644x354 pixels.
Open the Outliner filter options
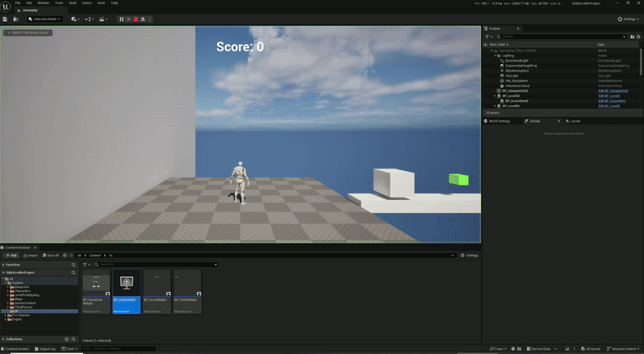tap(488, 37)
